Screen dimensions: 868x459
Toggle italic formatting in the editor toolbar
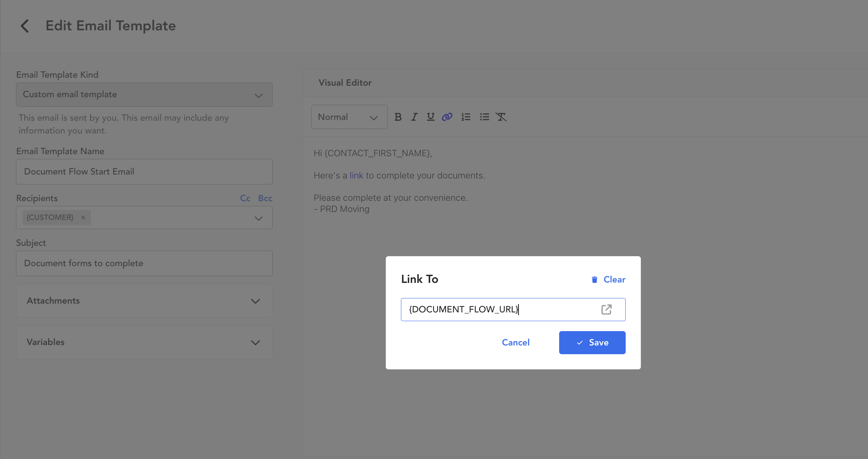(414, 117)
